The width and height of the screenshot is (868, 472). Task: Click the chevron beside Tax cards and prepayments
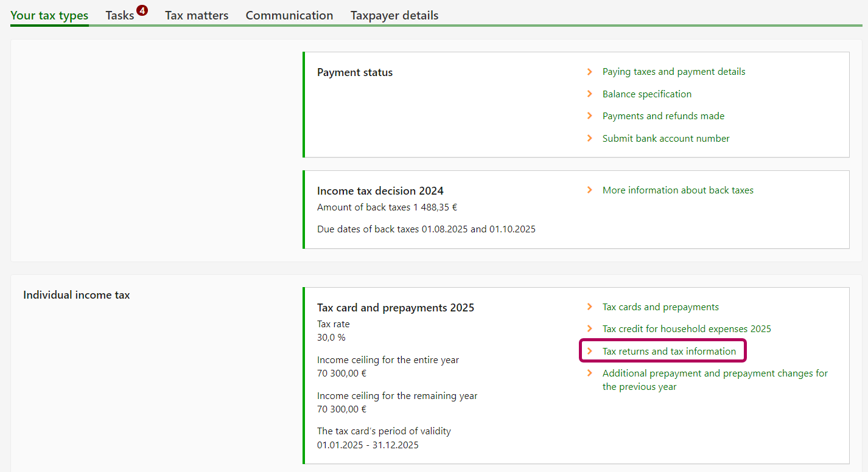(x=589, y=307)
